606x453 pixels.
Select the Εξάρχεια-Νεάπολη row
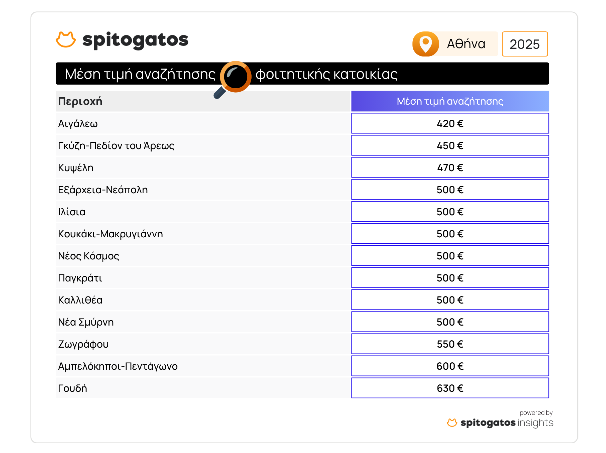[x=302, y=190]
